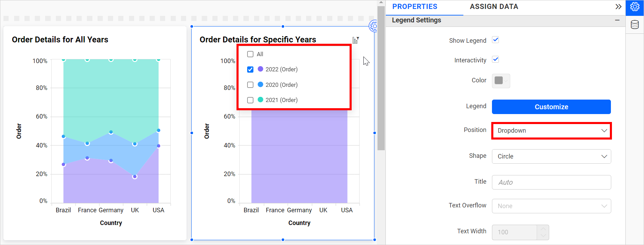Collapse the properties panel with the double-arrow icon

click(618, 7)
